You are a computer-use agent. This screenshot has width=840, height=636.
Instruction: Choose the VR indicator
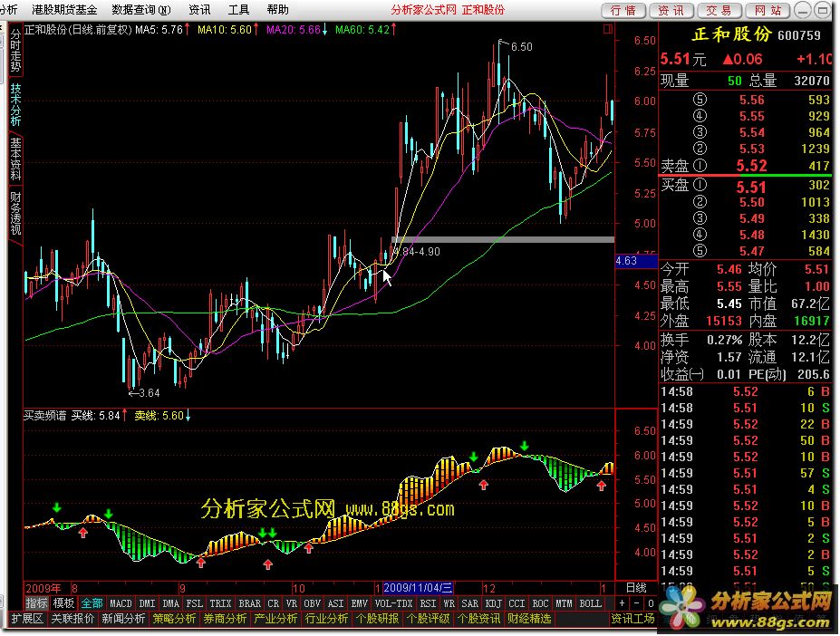point(292,603)
